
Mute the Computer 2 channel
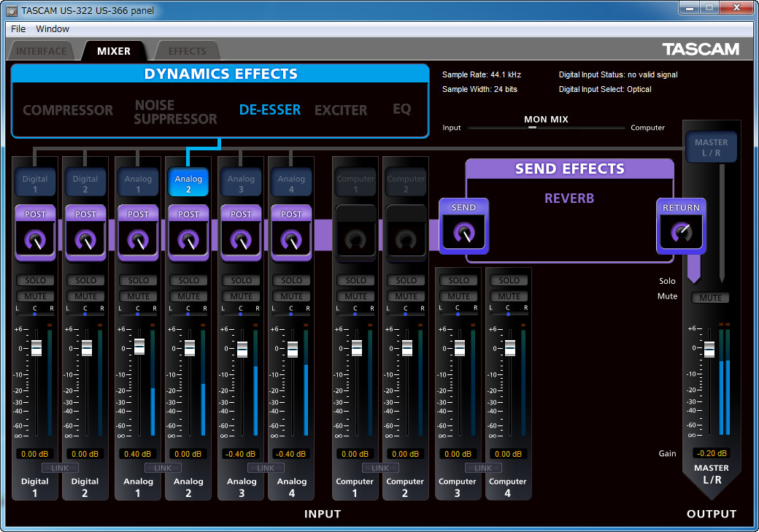click(406, 296)
